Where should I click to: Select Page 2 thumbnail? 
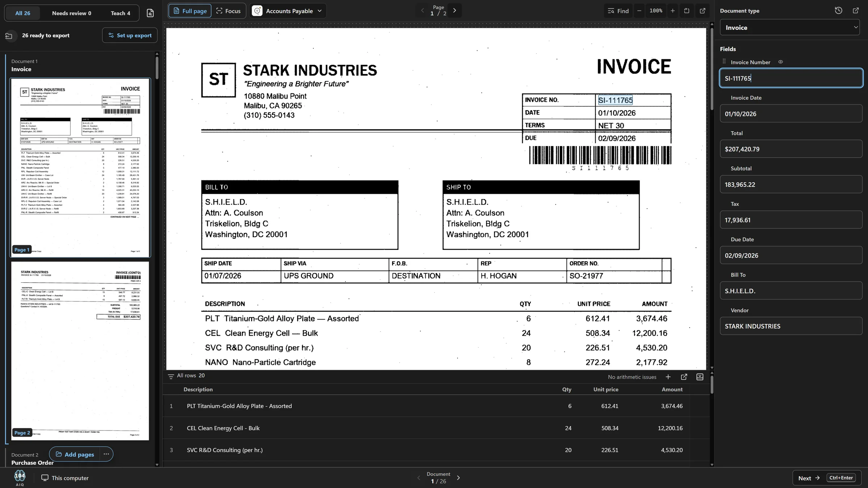click(80, 351)
